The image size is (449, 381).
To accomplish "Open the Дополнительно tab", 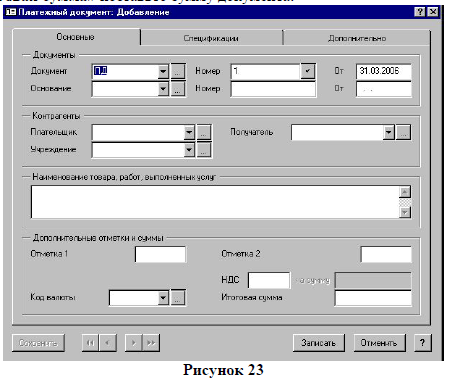I will 357,38.
